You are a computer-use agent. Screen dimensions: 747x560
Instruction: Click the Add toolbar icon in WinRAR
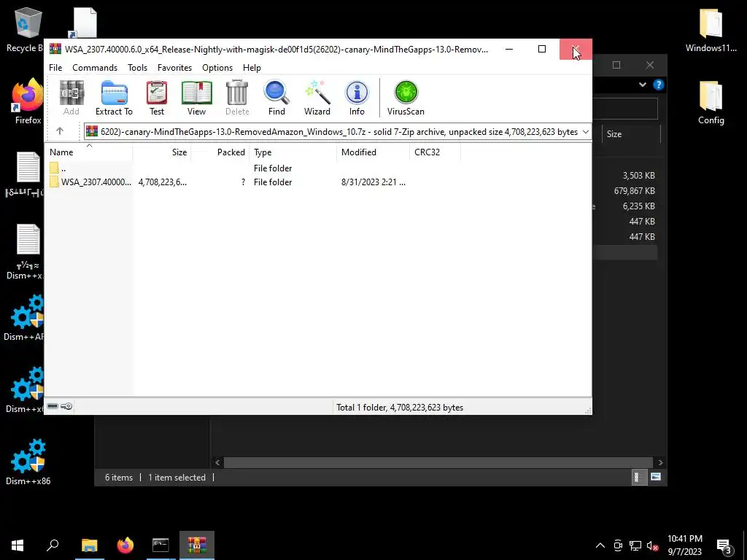pyautogui.click(x=71, y=98)
